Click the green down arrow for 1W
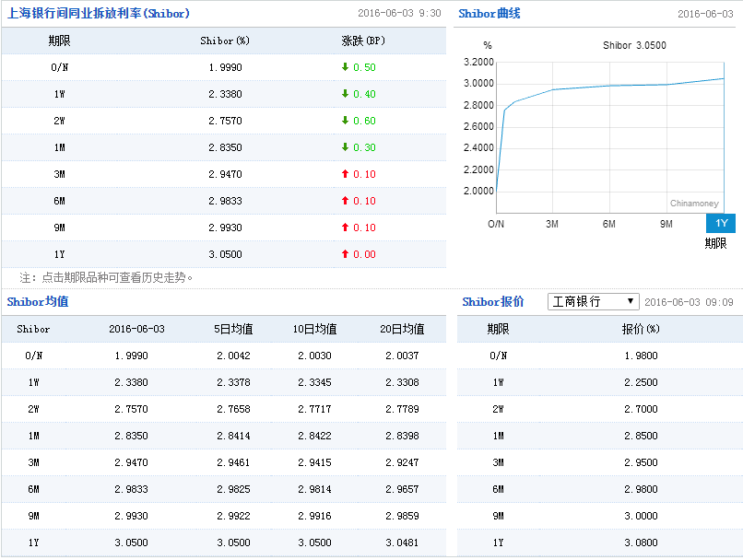The width and height of the screenshot is (743, 560). [346, 94]
